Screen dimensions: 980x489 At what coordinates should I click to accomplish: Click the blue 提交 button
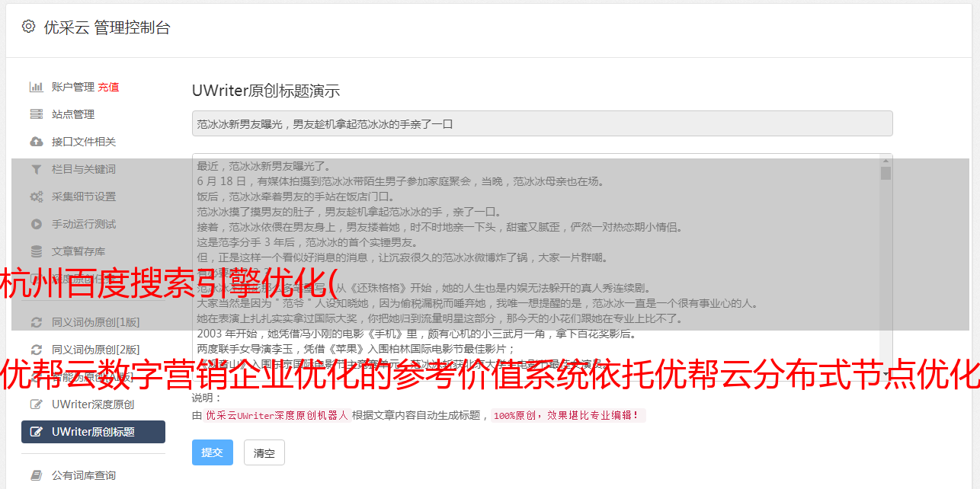point(213,452)
